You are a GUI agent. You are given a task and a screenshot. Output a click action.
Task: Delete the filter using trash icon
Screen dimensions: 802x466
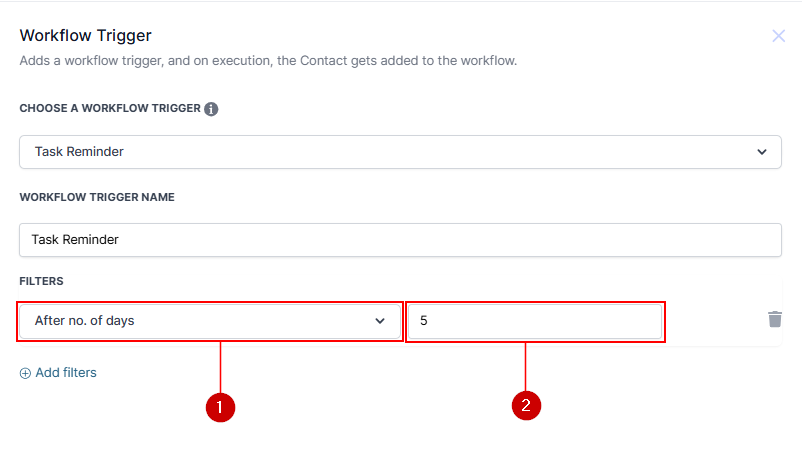[774, 319]
